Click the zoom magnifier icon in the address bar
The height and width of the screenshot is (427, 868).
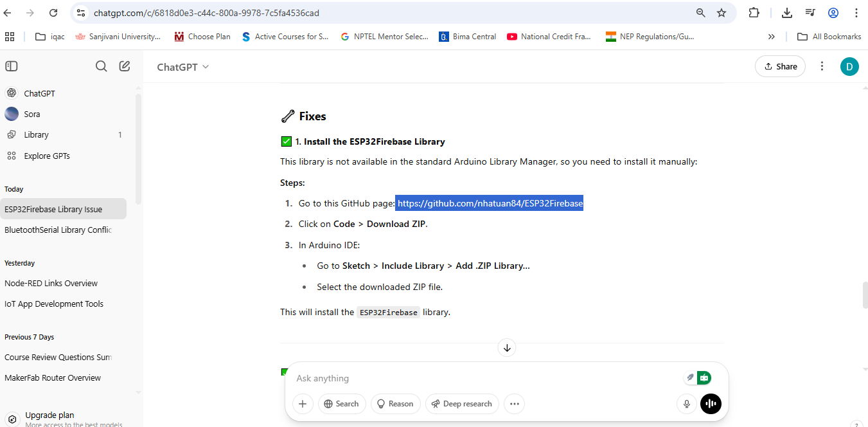click(701, 13)
